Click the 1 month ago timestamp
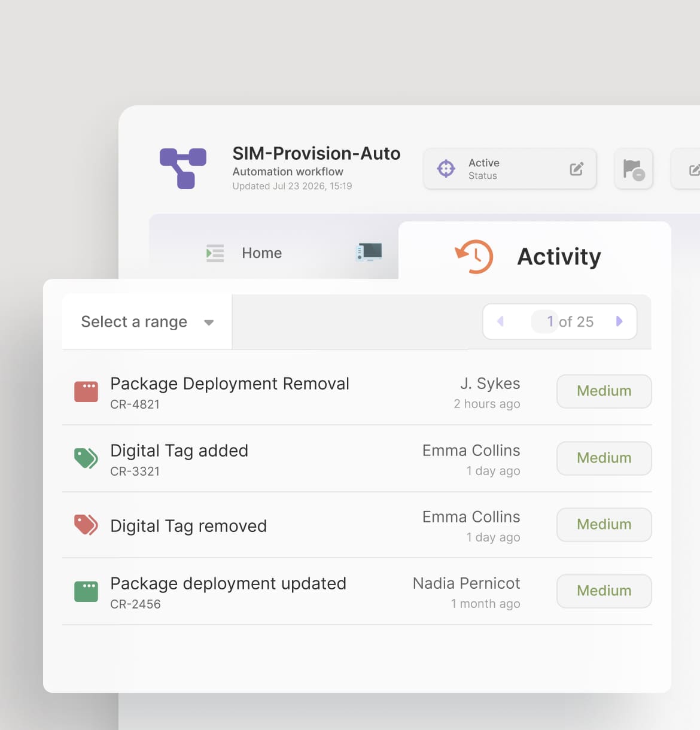 tap(485, 604)
